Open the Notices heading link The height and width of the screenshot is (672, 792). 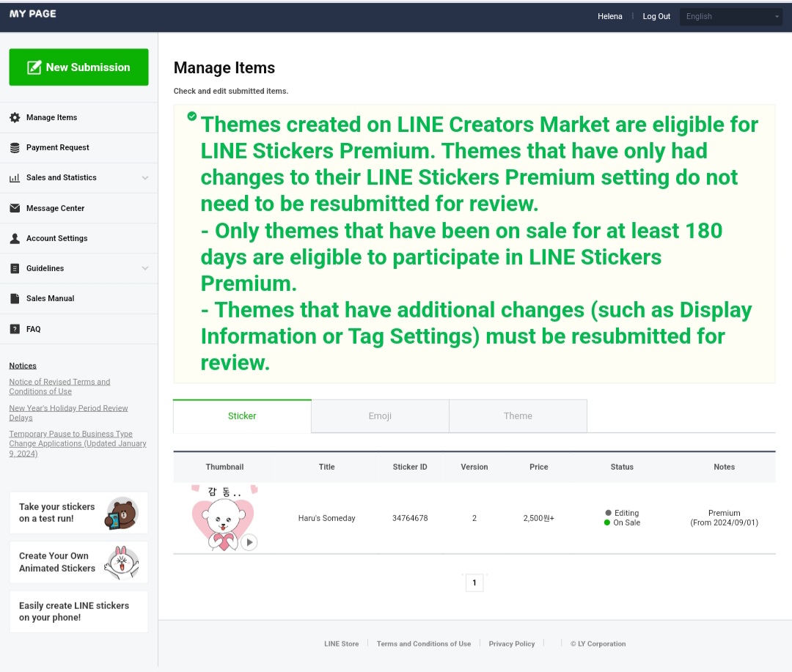tap(23, 366)
